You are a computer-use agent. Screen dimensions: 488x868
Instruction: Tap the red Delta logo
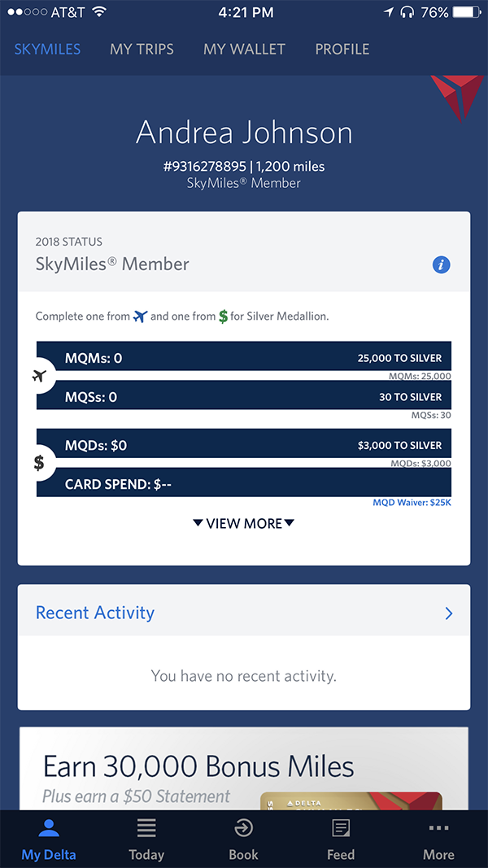pyautogui.click(x=456, y=94)
